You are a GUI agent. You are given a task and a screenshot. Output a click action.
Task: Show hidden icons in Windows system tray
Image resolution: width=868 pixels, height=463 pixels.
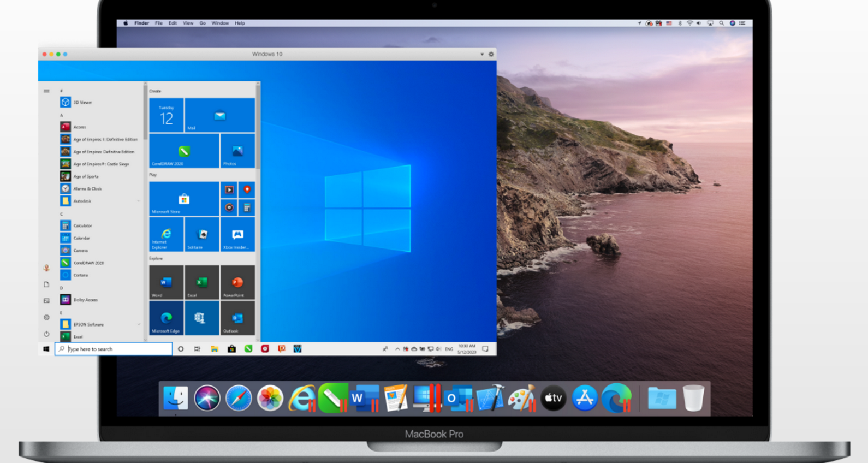click(x=397, y=349)
